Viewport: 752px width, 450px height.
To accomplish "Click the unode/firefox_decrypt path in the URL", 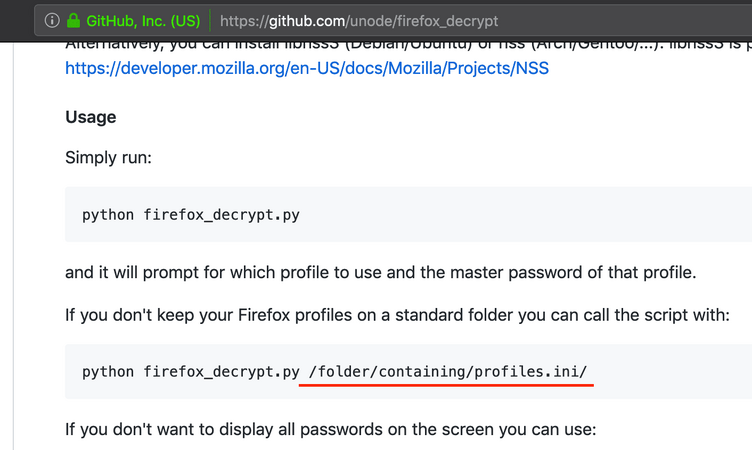I will [424, 21].
